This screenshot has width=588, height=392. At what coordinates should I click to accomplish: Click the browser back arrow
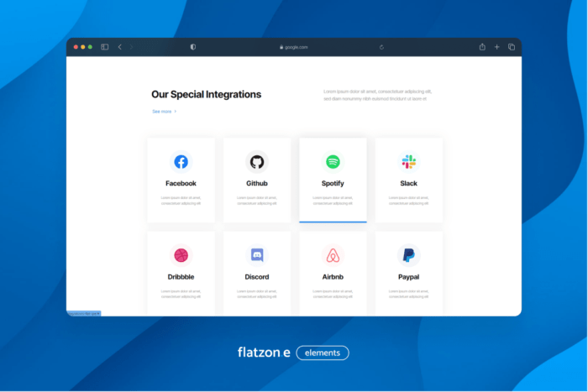point(119,47)
